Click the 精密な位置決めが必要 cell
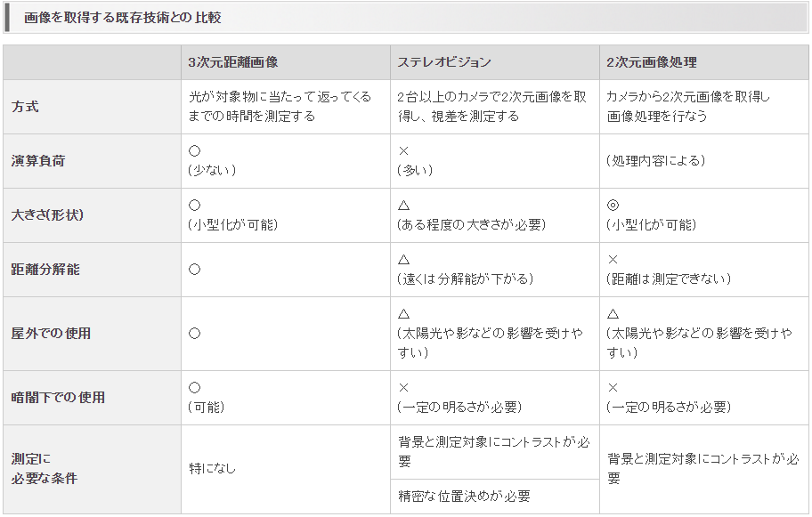This screenshot has width=812, height=517. 463,496
